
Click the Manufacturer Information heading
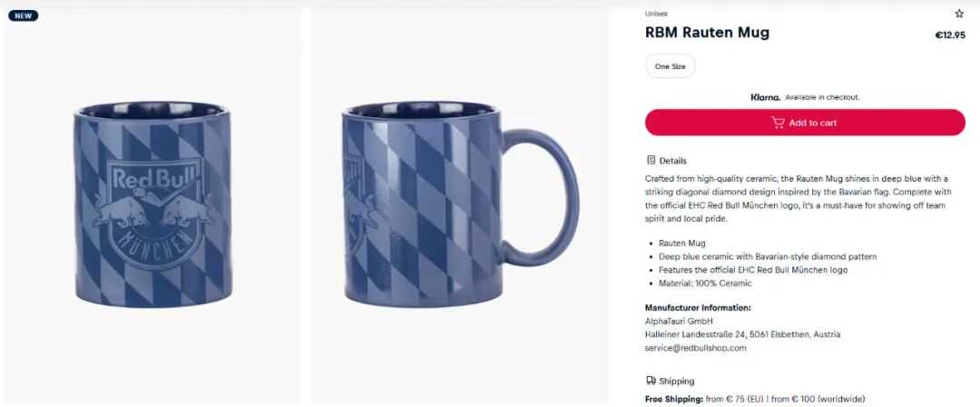698,308
